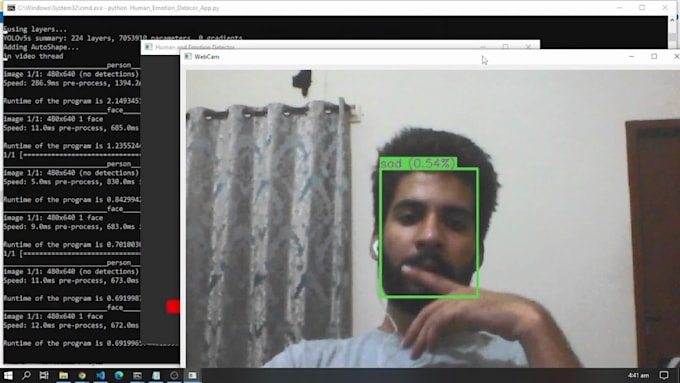Open the notification action center icon
Image resolution: width=680 pixels, height=383 pixels.
click(664, 375)
